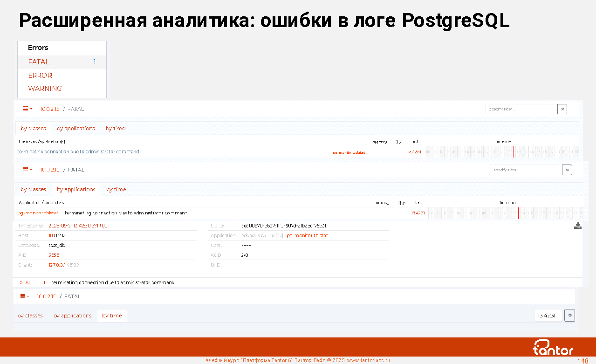Open the list menu dropdown in bottom panel

24,296
